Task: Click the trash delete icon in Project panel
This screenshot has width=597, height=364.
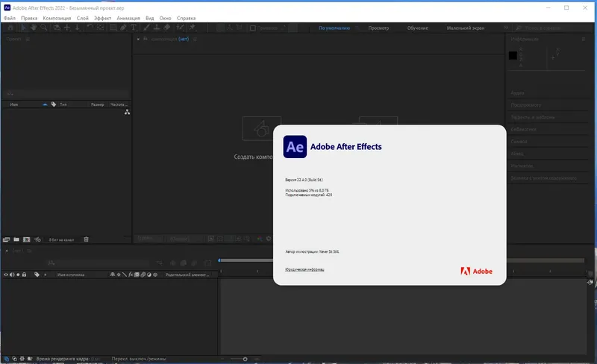Action: tap(86, 239)
